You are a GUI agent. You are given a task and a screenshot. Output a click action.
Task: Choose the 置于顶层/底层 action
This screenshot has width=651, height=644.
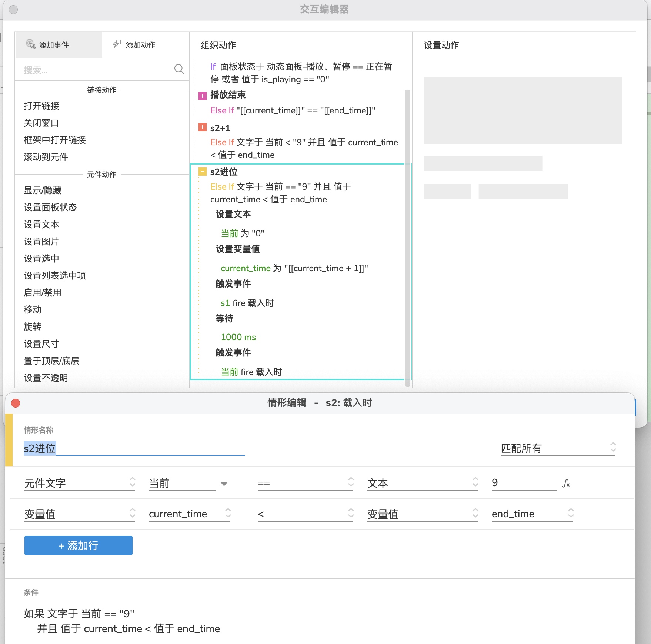click(51, 361)
